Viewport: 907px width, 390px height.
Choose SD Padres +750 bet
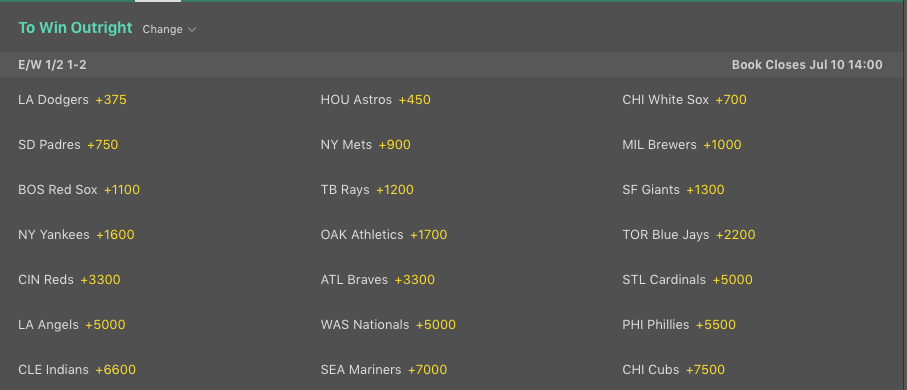(68, 145)
